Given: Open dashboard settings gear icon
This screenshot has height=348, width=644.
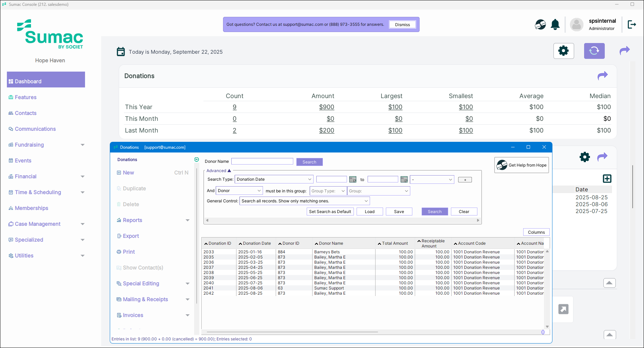Looking at the screenshot, I should pyautogui.click(x=563, y=51).
